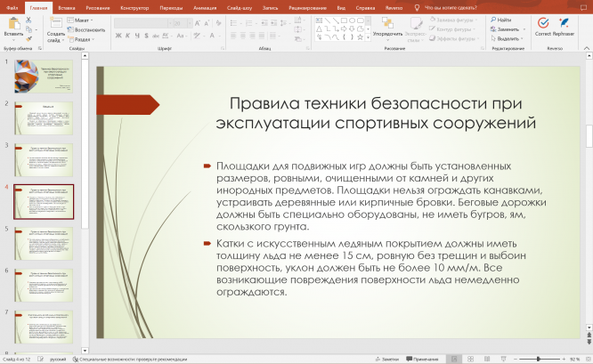Open the Файл menu

click(x=12, y=6)
